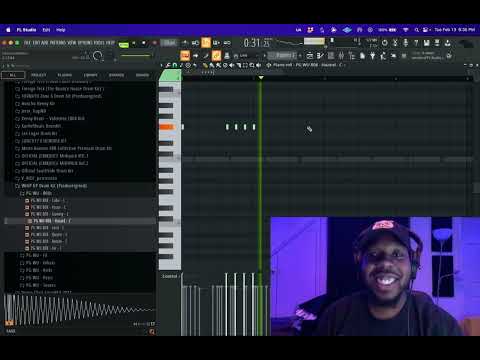Viewport: 480px width, 360px height.
Task: Select the zoom magnifier tool in piano roll
Action: tap(252, 65)
